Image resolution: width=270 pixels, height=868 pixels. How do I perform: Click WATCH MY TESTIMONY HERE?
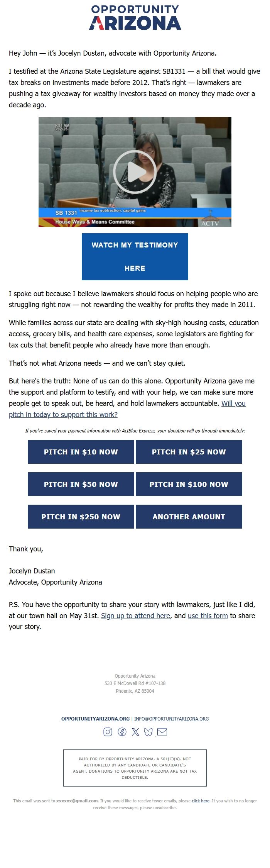coord(135,256)
